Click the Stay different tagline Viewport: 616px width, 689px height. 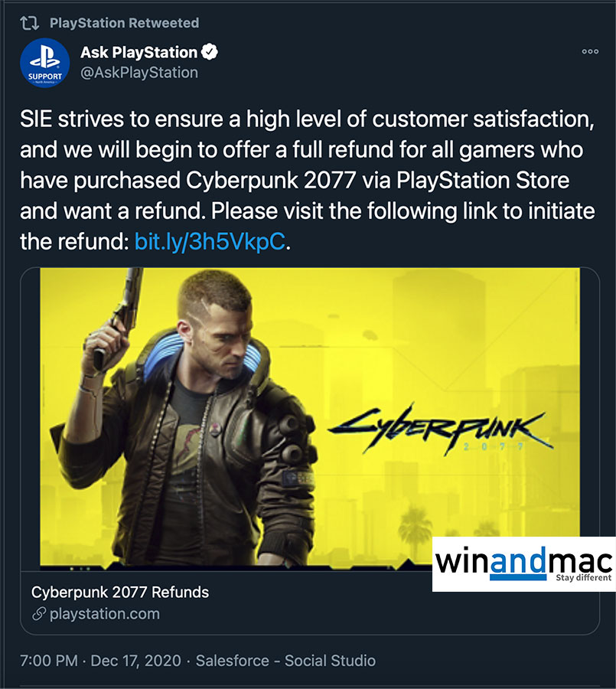pyautogui.click(x=584, y=577)
